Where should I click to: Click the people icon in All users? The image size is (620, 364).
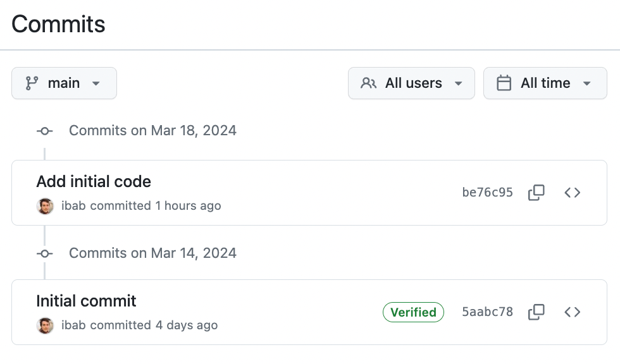click(x=368, y=83)
